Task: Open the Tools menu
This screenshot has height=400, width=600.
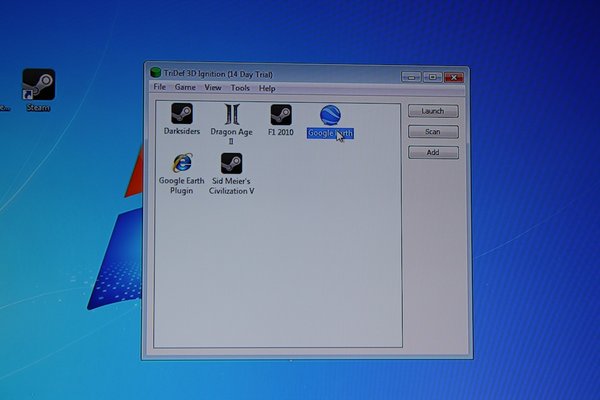Action: point(240,88)
